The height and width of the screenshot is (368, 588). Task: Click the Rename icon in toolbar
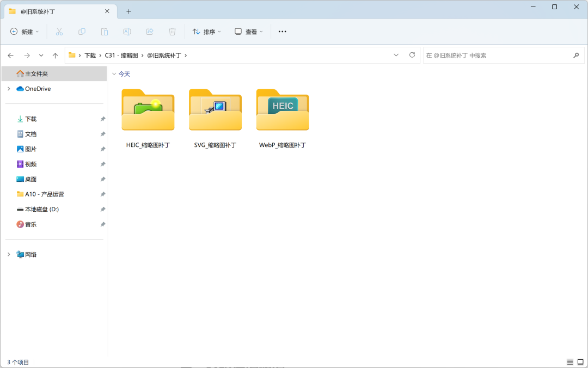(x=127, y=32)
